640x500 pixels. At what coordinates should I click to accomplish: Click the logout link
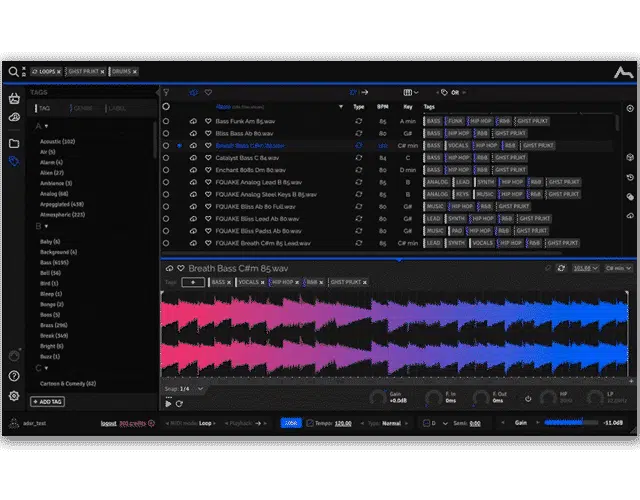click(109, 423)
